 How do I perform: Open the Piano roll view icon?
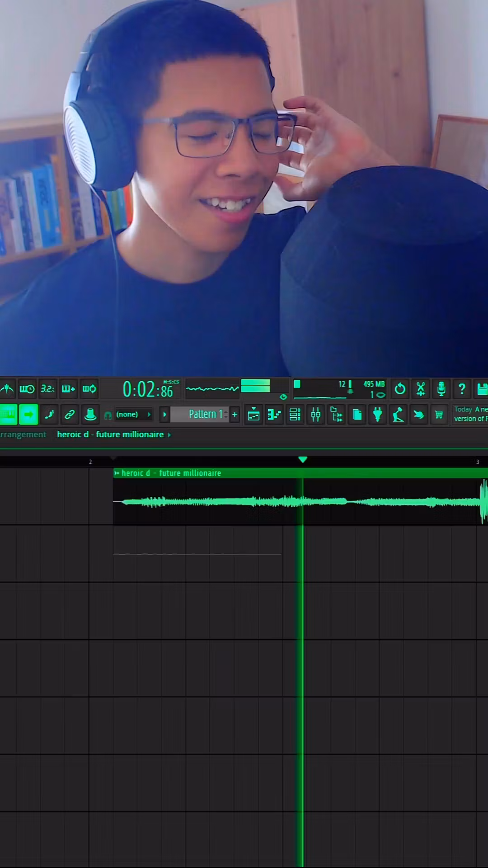[274, 415]
